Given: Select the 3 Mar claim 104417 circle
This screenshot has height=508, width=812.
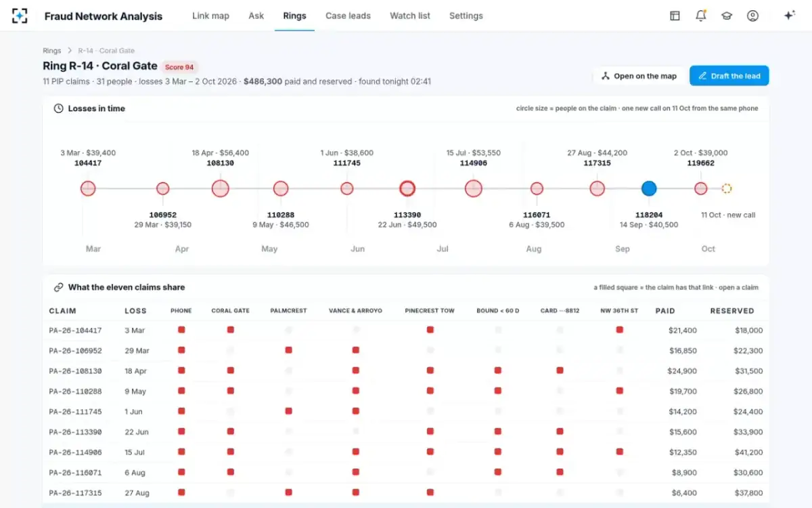Looking at the screenshot, I should click(x=88, y=188).
